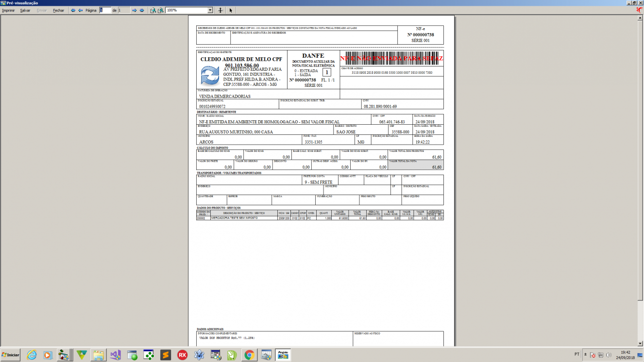
Task: Open Sublime Text from taskbar
Action: click(166, 355)
